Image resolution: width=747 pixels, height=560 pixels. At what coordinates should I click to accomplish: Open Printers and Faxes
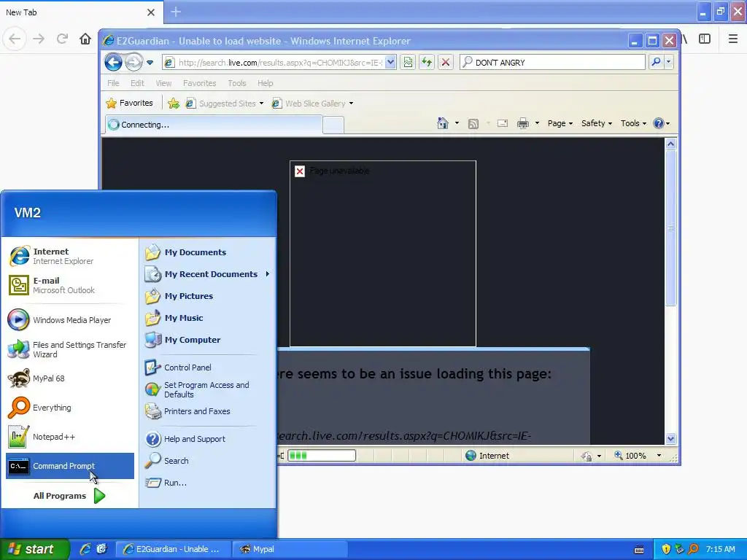point(207,411)
